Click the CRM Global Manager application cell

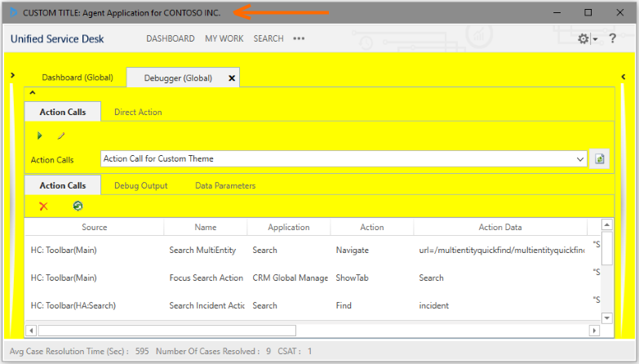tap(291, 277)
